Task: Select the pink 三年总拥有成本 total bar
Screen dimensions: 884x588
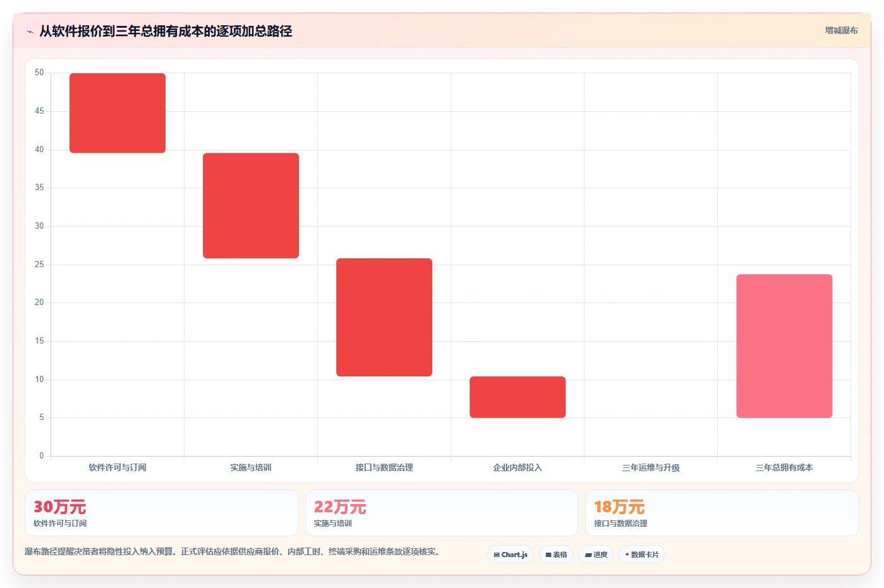Action: [784, 346]
